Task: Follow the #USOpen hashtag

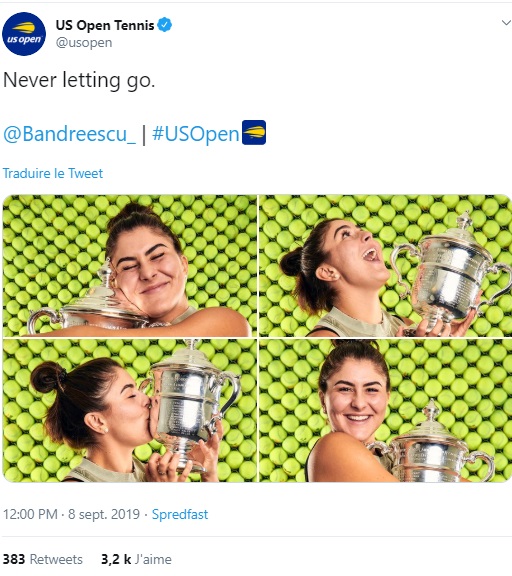Action: point(196,133)
